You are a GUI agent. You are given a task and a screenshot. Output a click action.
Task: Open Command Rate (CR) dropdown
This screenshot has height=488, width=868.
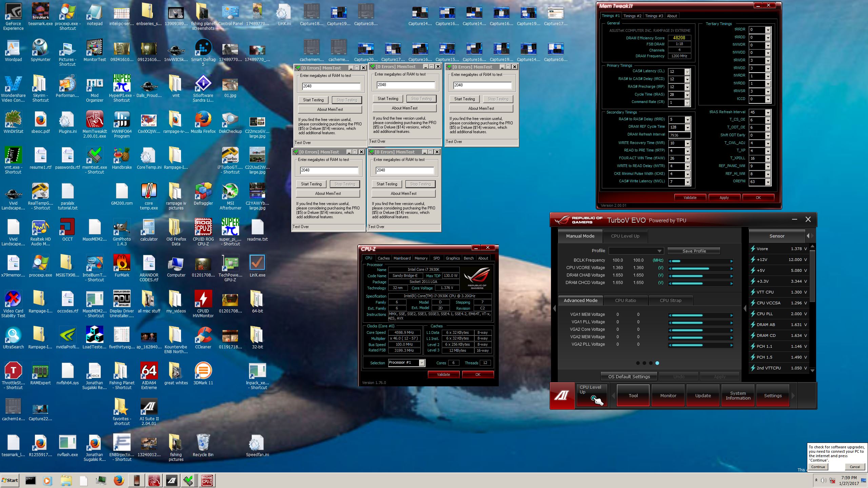point(687,103)
